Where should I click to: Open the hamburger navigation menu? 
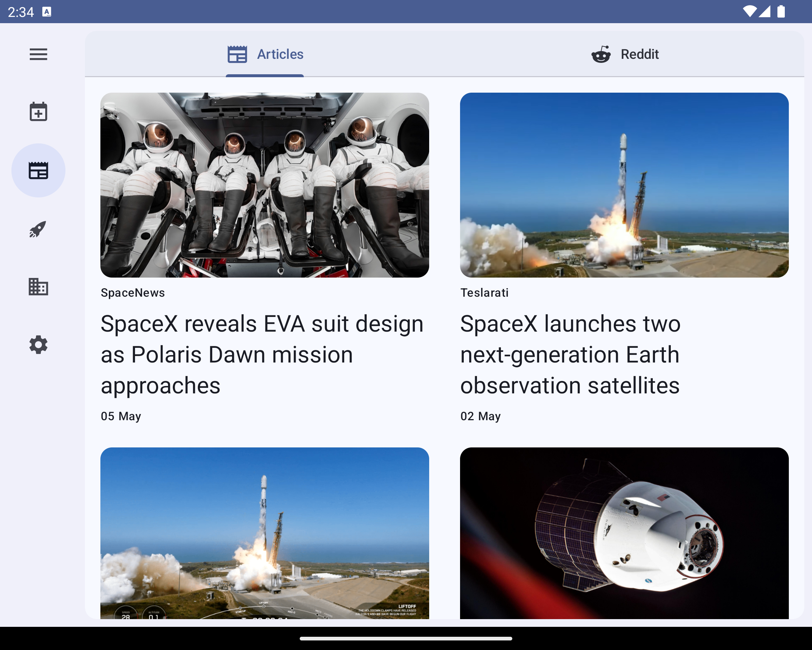[38, 54]
